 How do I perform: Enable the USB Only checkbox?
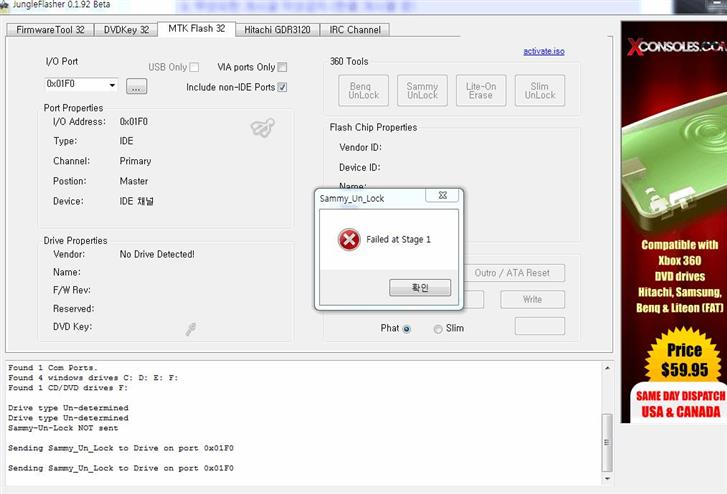[194, 67]
